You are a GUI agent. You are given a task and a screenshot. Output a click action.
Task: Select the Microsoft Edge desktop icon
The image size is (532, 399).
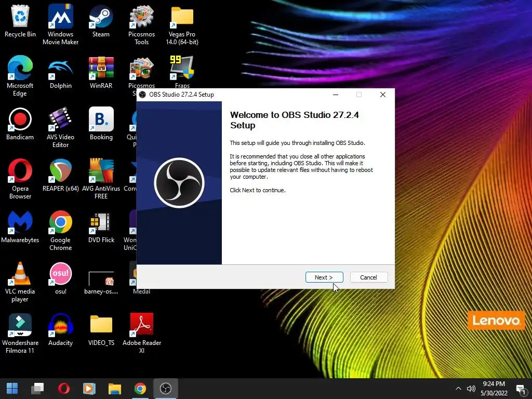click(x=20, y=76)
